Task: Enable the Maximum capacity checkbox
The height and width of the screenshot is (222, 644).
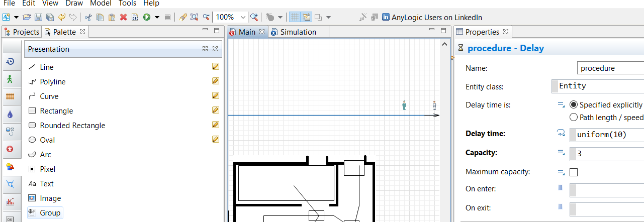Action: tap(574, 172)
